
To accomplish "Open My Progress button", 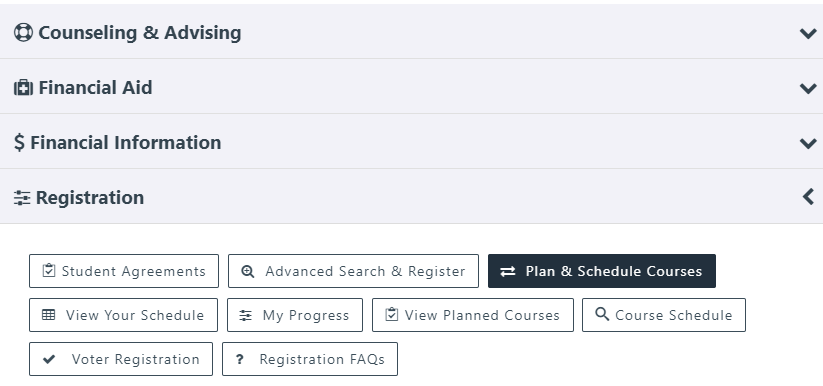I will 295,315.
